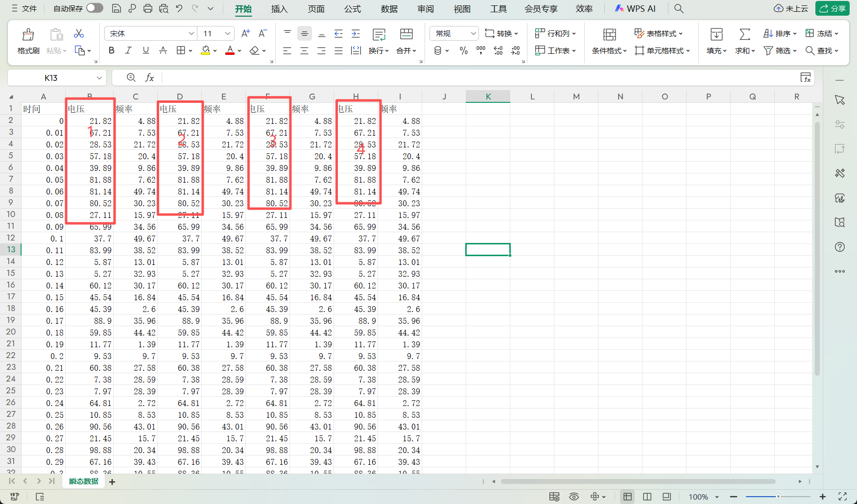
Task: Click the underline formatting icon
Action: 145,50
